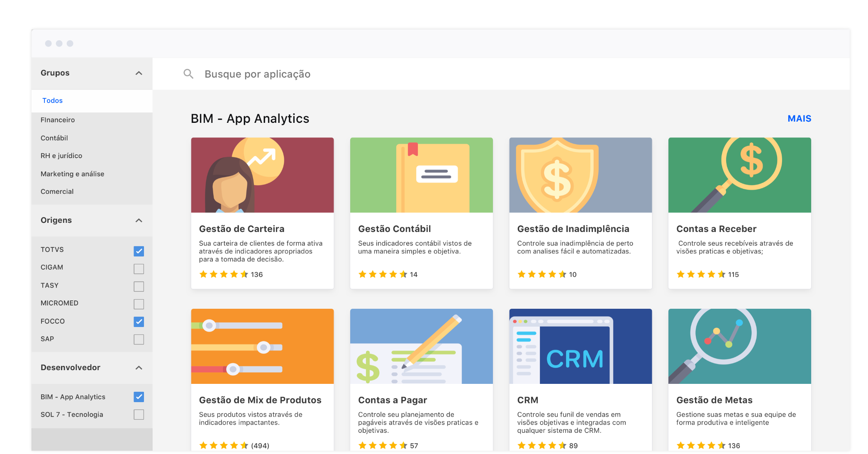Open the CRM card image
868x454 pixels.
pos(580,346)
